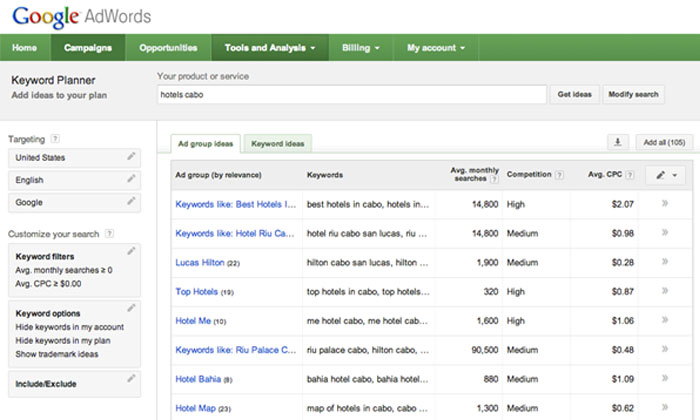Click the product or service search field
Image resolution: width=700 pixels, height=420 pixels.
[351, 94]
